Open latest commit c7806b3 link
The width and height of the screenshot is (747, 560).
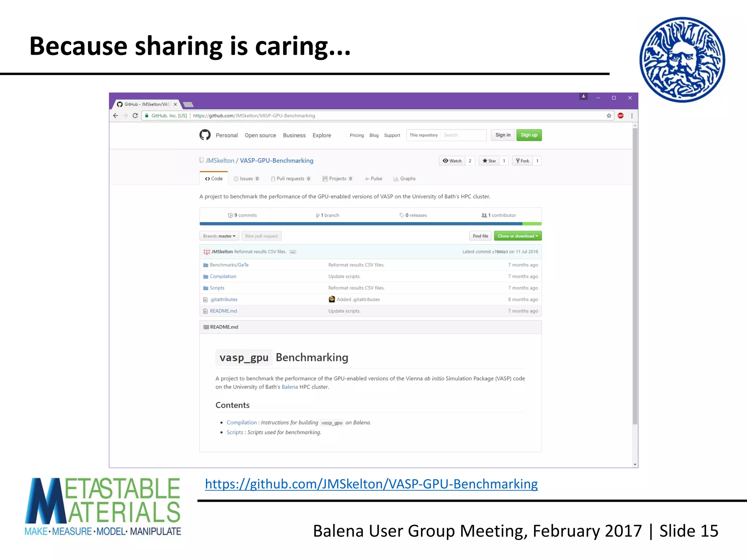coord(500,252)
